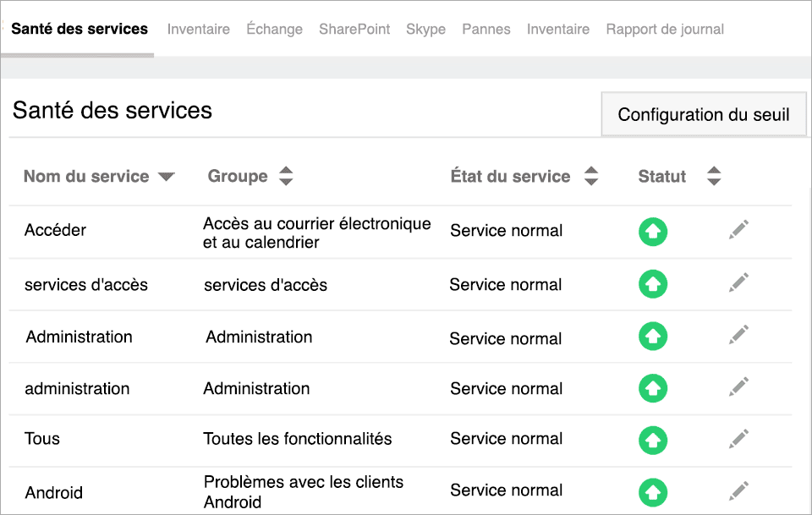The height and width of the screenshot is (515, 812).
Task: Sort the list by Statut
Action: 715,176
